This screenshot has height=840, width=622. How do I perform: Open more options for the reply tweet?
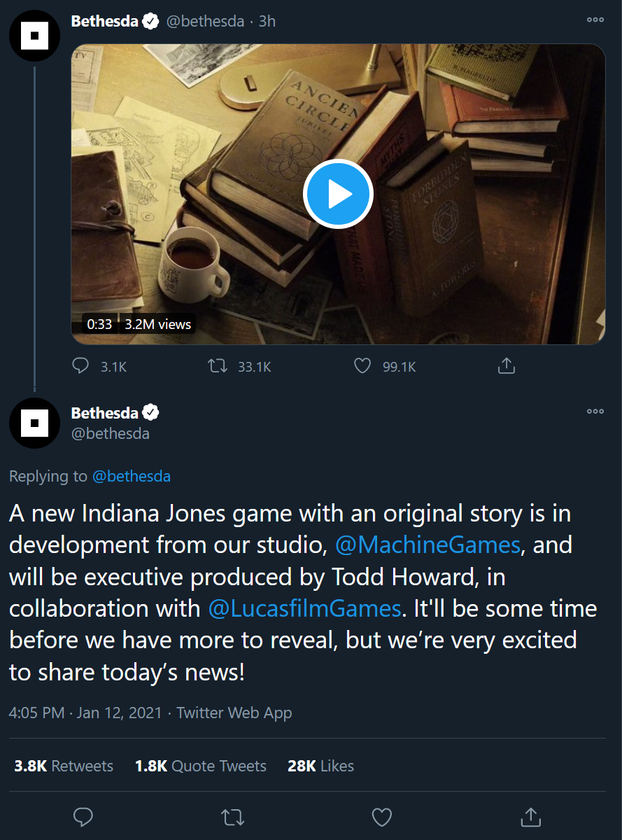[595, 412]
